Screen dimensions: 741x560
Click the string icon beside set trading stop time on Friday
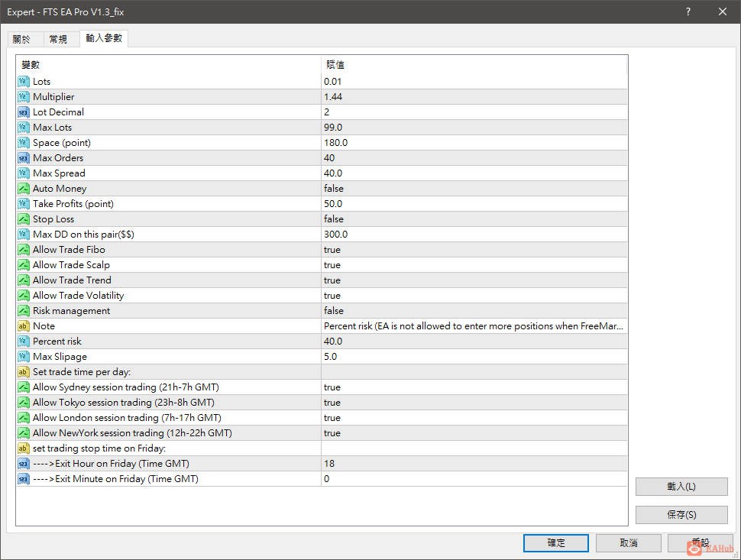(23, 448)
